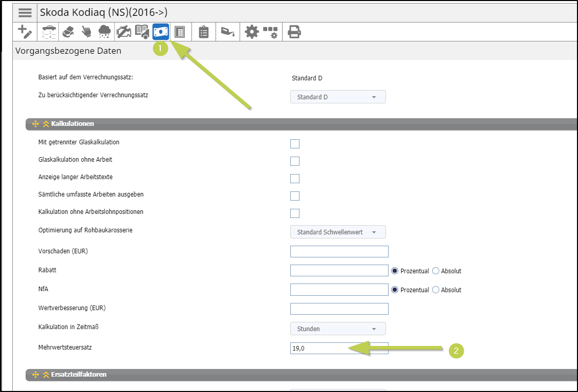Collapse the Kalkulationen section chevron
The height and width of the screenshot is (392, 578).
point(46,124)
